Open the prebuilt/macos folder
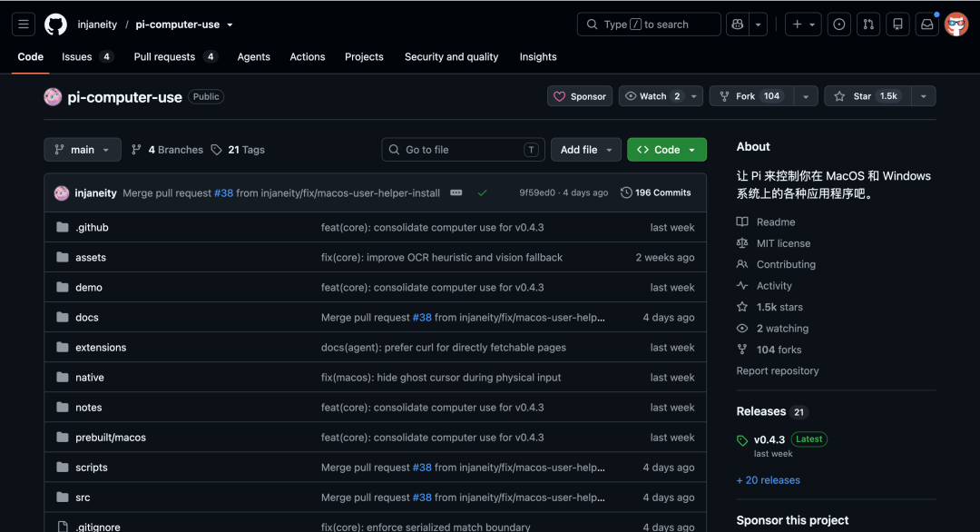 tap(111, 437)
